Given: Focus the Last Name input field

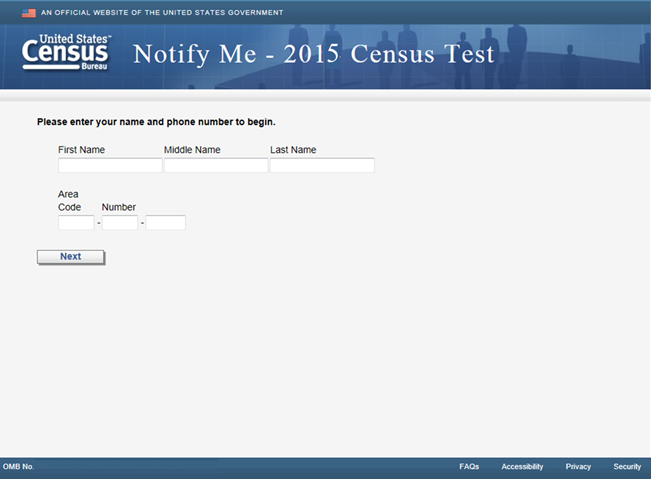Looking at the screenshot, I should pos(322,165).
